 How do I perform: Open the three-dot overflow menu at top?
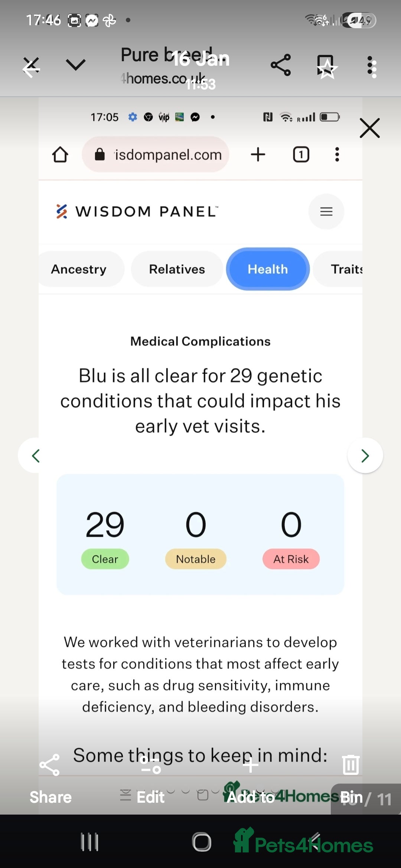pyautogui.click(x=371, y=67)
